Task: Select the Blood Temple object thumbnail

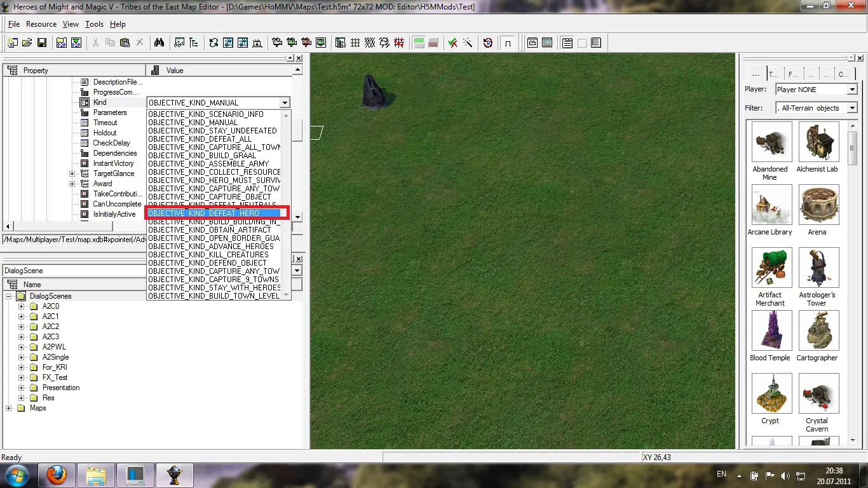Action: coord(770,330)
